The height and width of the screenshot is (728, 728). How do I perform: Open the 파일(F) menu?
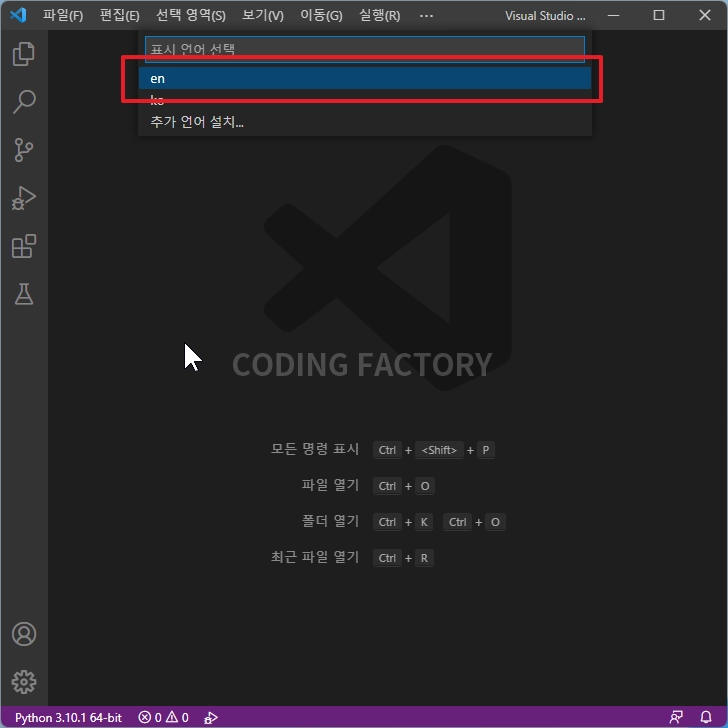click(x=63, y=15)
